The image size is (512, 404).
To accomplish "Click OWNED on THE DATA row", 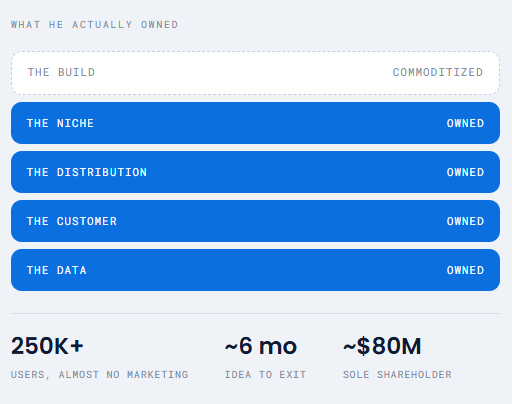I will 465,270.
